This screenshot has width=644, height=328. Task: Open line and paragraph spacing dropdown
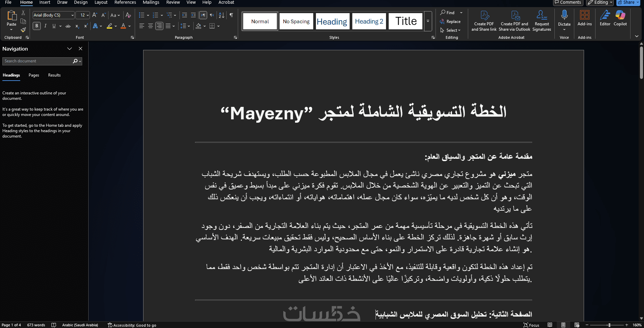[x=185, y=26]
